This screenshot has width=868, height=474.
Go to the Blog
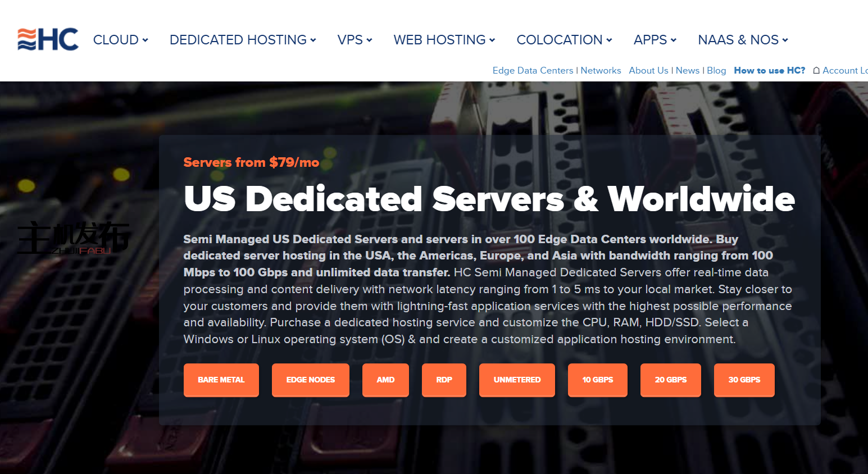point(716,71)
